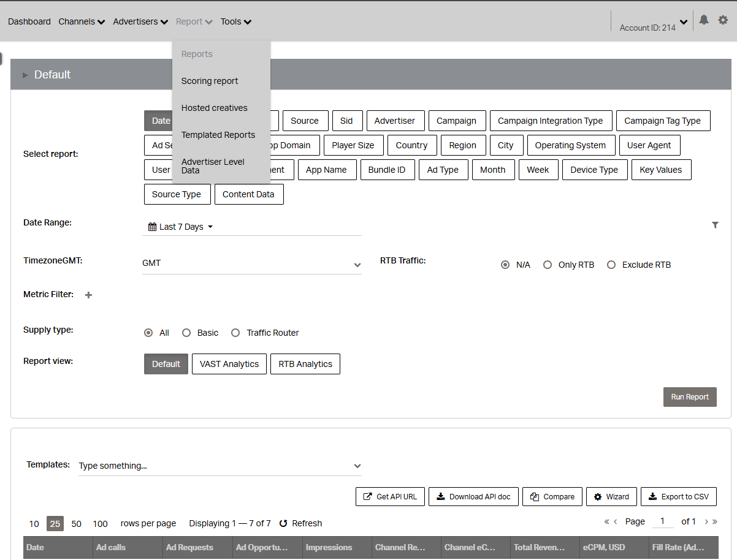Image resolution: width=737 pixels, height=560 pixels.
Task: Open the settings gear icon
Action: [x=723, y=20]
